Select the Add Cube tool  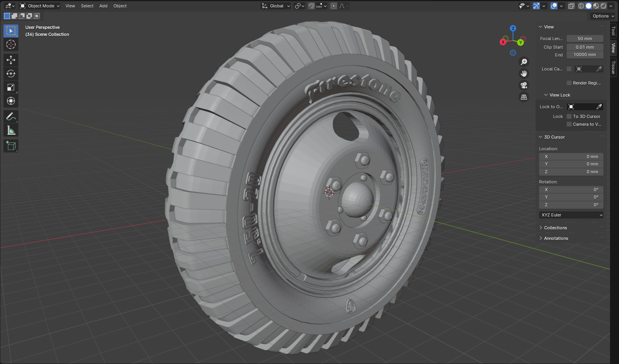(11, 146)
